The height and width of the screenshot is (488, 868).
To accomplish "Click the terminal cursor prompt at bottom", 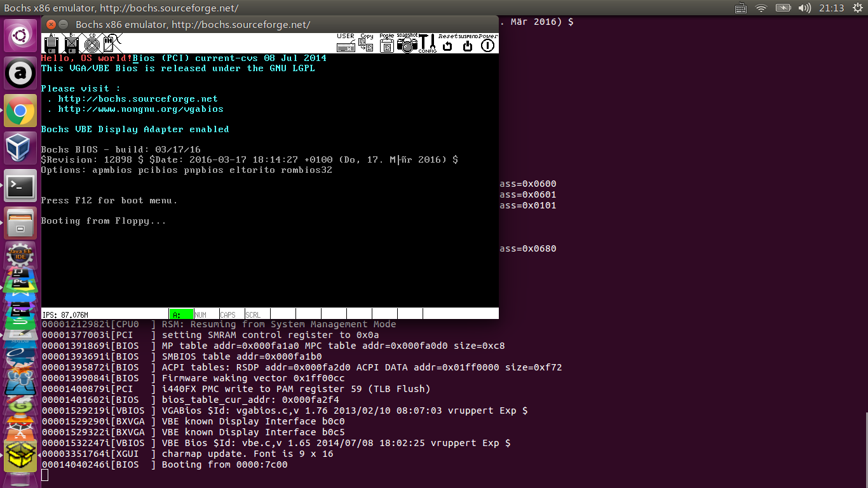I will tap(44, 475).
